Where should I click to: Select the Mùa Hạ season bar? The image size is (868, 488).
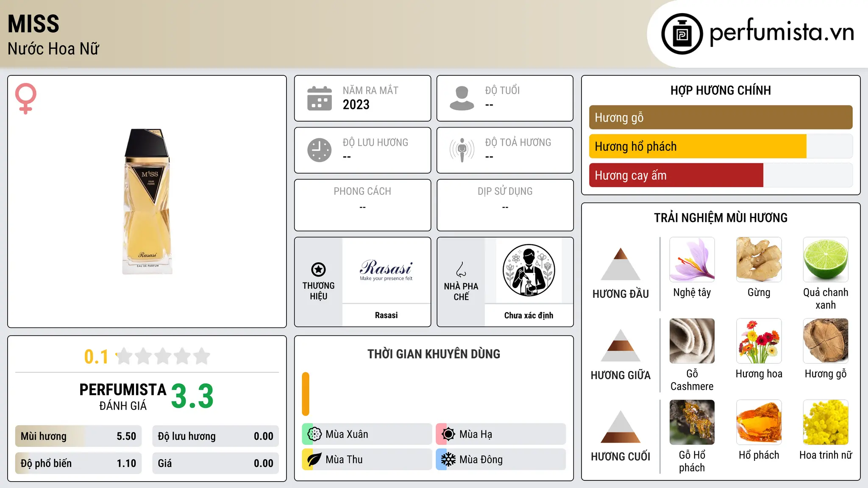click(x=501, y=434)
